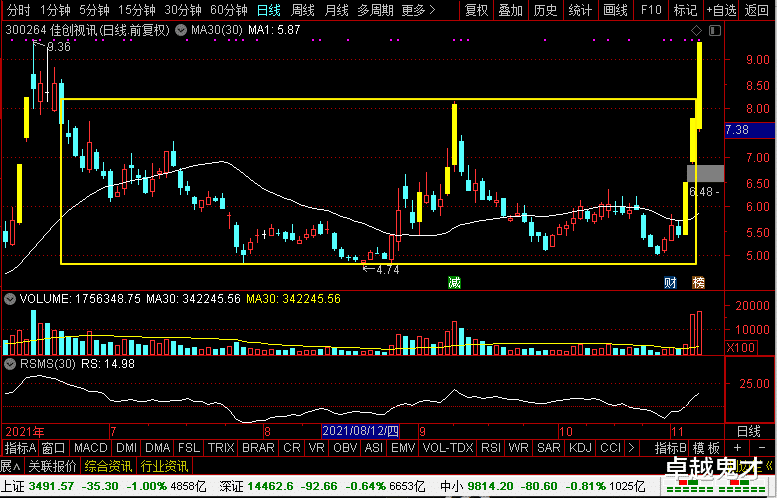Select the 月线 monthly period

click(x=336, y=10)
